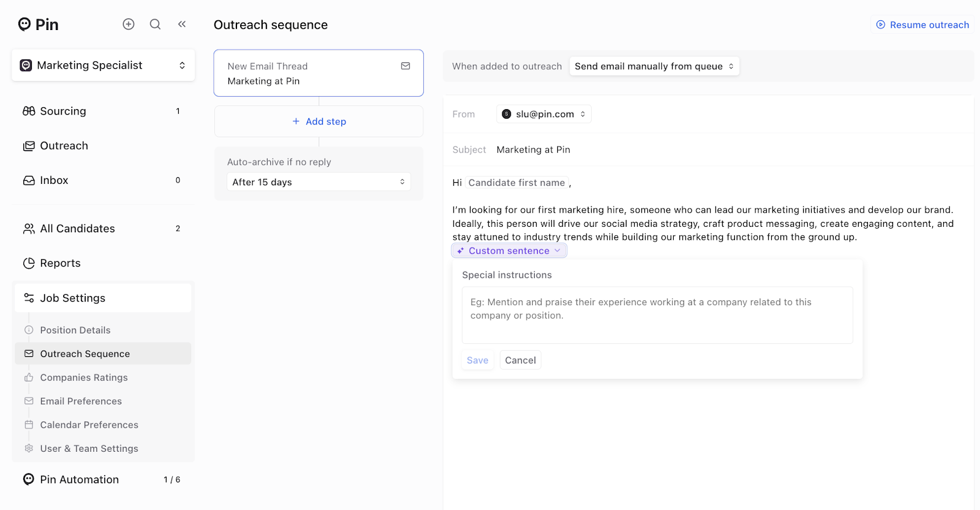The width and height of the screenshot is (980, 510).
Task: Click the plus circle icon beside Pin logo
Action: click(x=129, y=24)
